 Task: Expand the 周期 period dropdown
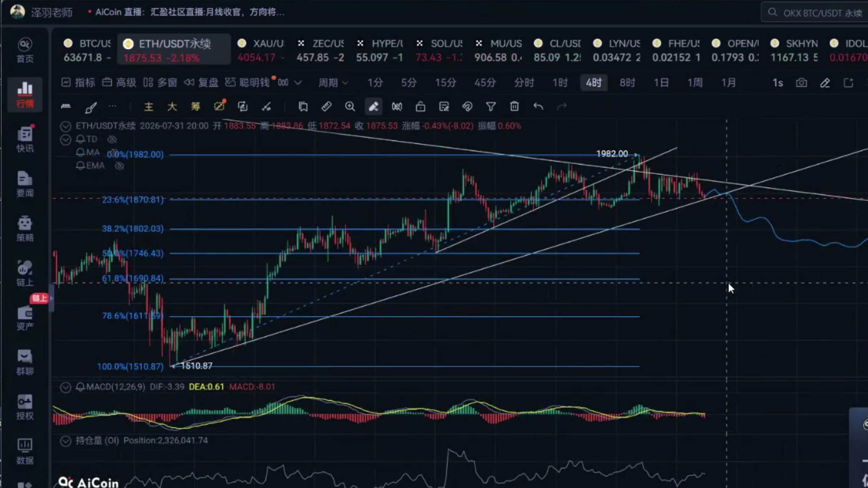[x=333, y=83]
